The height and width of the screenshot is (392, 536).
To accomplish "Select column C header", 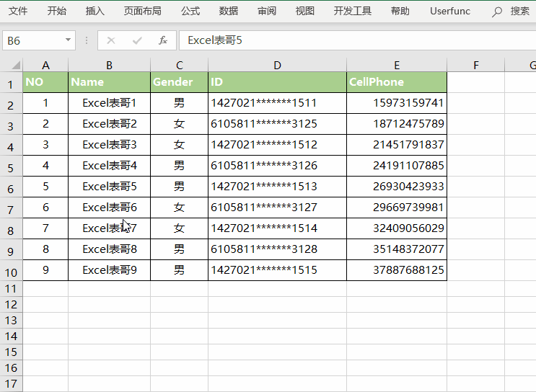I will click(179, 65).
